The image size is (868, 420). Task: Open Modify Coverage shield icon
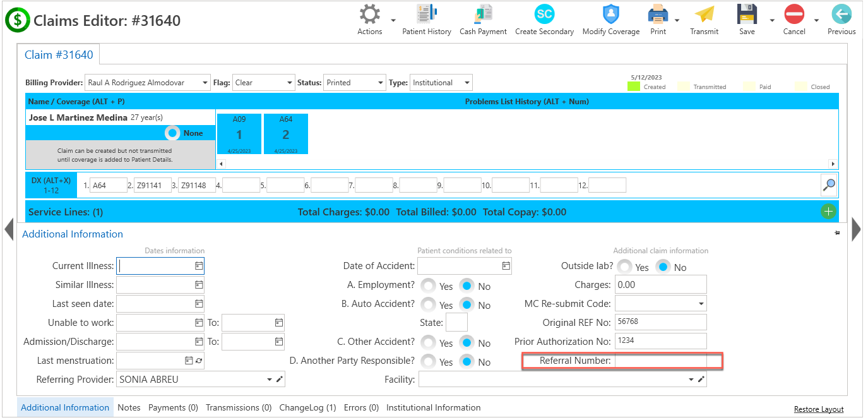[610, 15]
